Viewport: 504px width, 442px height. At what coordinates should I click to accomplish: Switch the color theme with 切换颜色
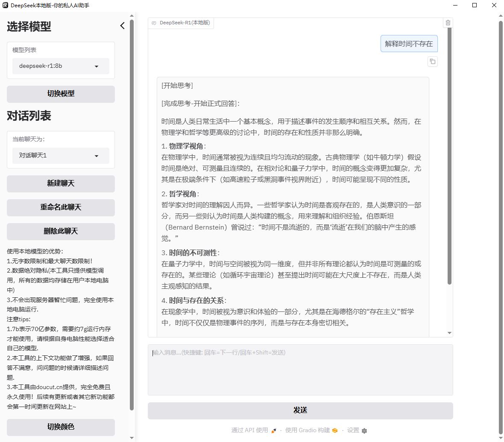coord(61,427)
